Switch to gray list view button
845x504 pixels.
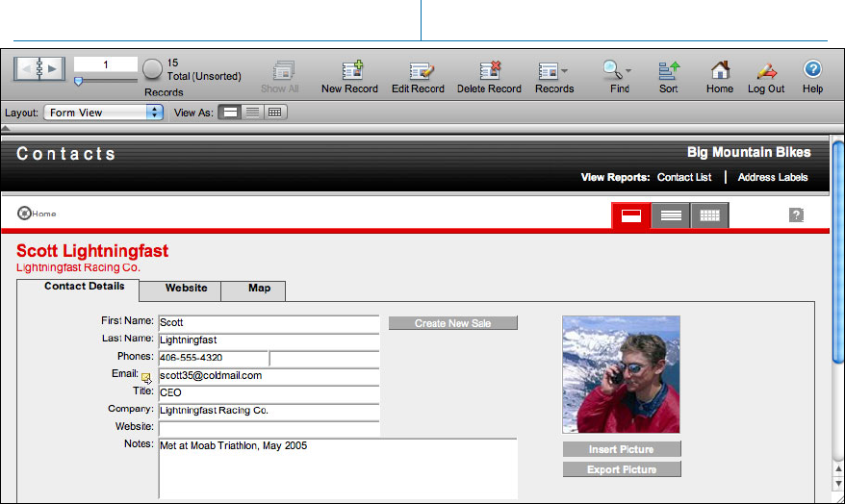[x=671, y=215]
